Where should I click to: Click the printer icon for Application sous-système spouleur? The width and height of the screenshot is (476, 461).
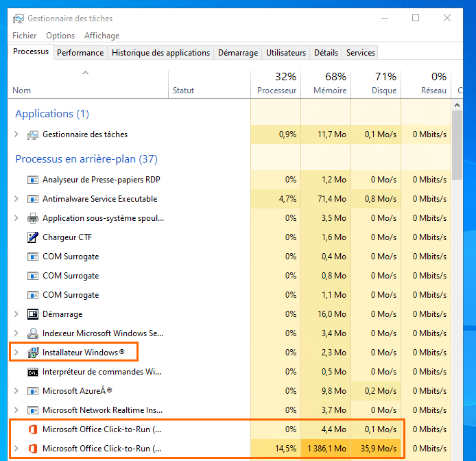click(33, 218)
